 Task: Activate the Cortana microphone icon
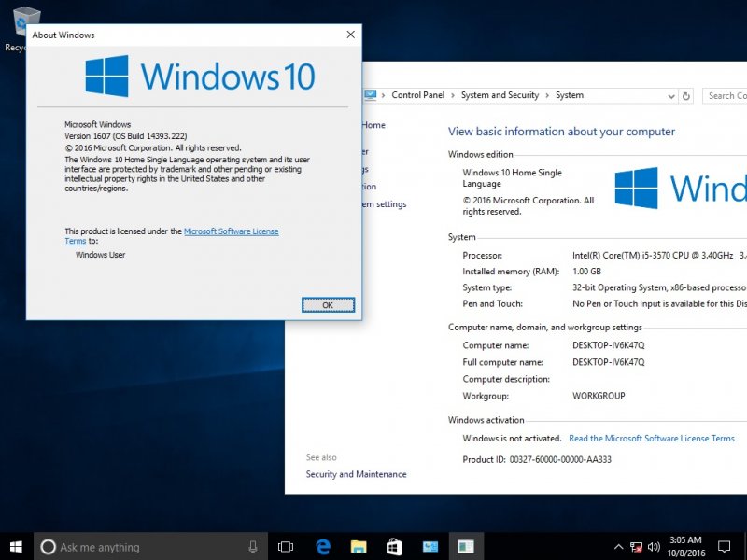[253, 547]
